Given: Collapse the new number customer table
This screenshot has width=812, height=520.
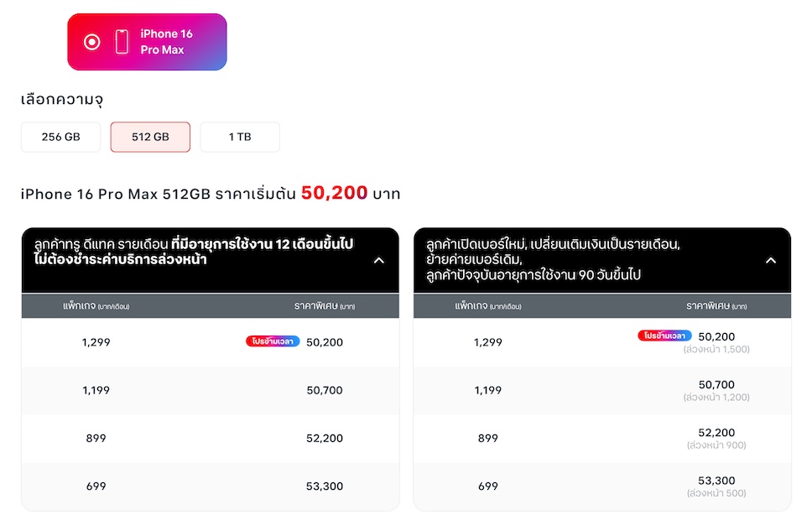Looking at the screenshot, I should pos(771,260).
